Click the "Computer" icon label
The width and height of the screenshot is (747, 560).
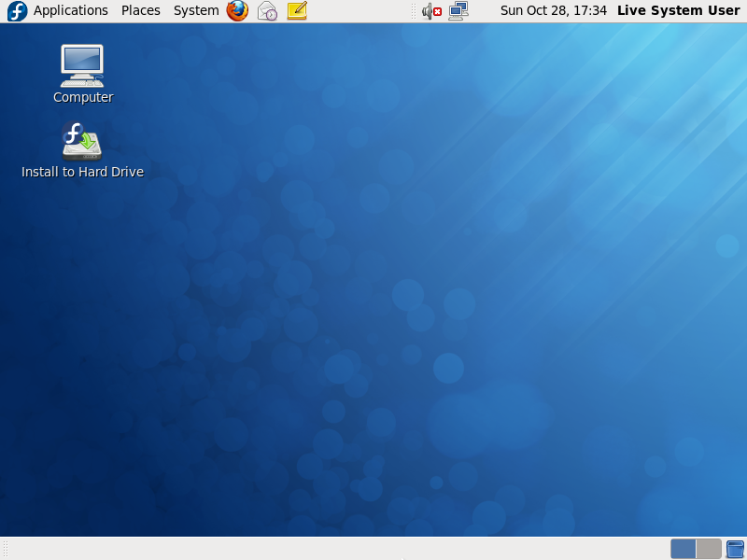coord(83,97)
